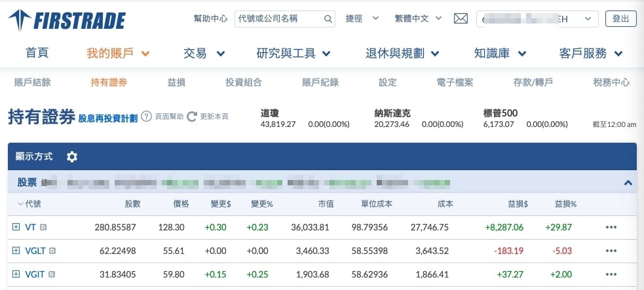Image resolution: width=644 pixels, height=290 pixels.
Task: Switch to the 投資組合 tab
Action: pos(244,82)
